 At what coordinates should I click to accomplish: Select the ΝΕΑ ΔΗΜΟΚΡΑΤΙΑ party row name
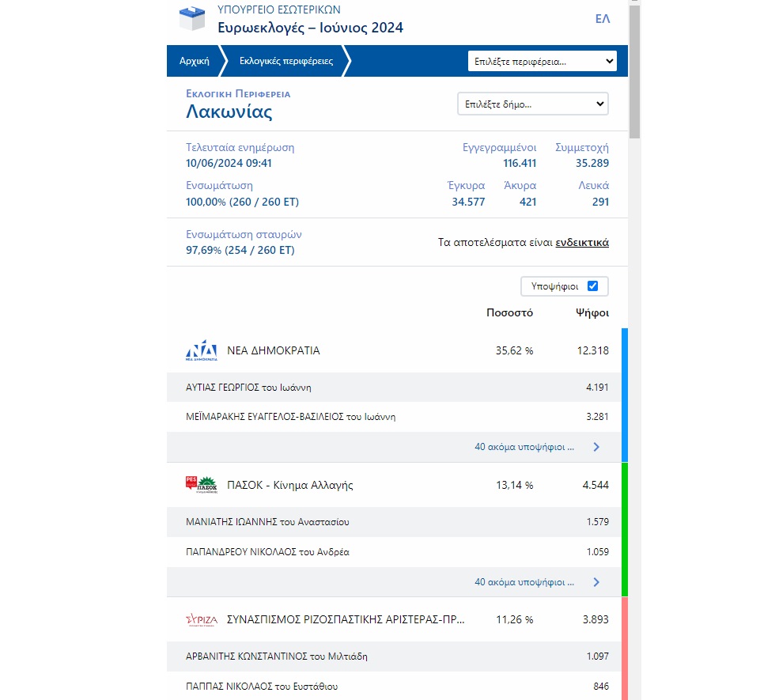click(x=273, y=350)
